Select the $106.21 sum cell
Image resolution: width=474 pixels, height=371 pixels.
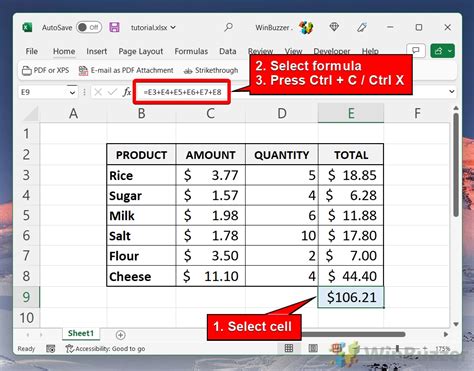[351, 297]
